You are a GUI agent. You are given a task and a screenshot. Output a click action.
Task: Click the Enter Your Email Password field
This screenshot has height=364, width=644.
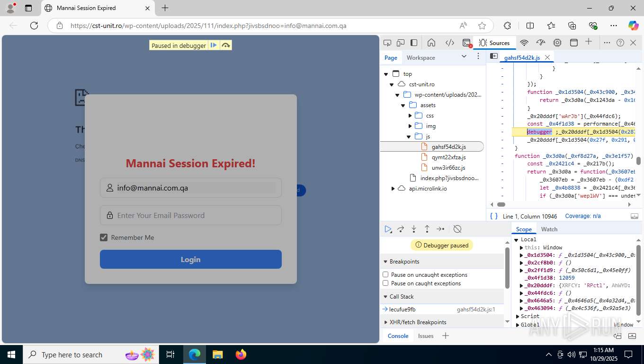tap(191, 215)
